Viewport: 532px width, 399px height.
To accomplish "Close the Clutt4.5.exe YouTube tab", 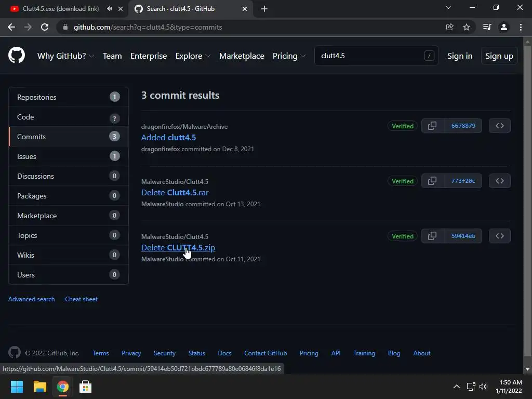I will (121, 9).
